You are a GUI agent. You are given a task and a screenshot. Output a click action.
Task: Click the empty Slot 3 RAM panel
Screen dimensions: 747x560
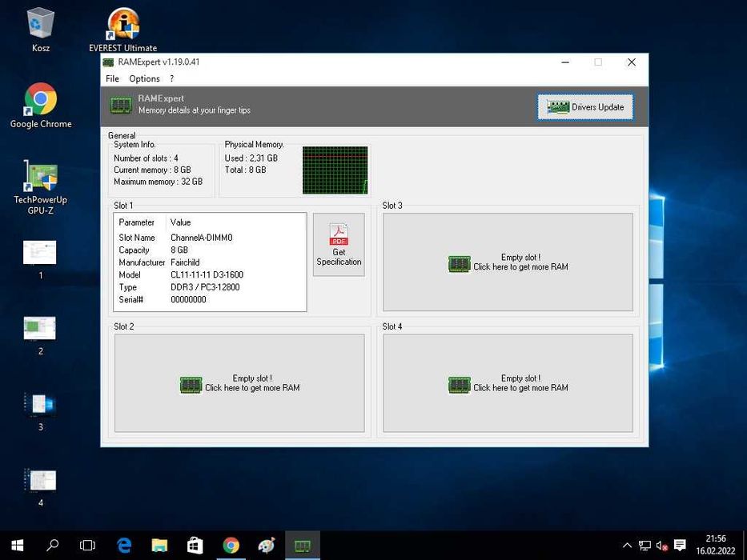508,262
